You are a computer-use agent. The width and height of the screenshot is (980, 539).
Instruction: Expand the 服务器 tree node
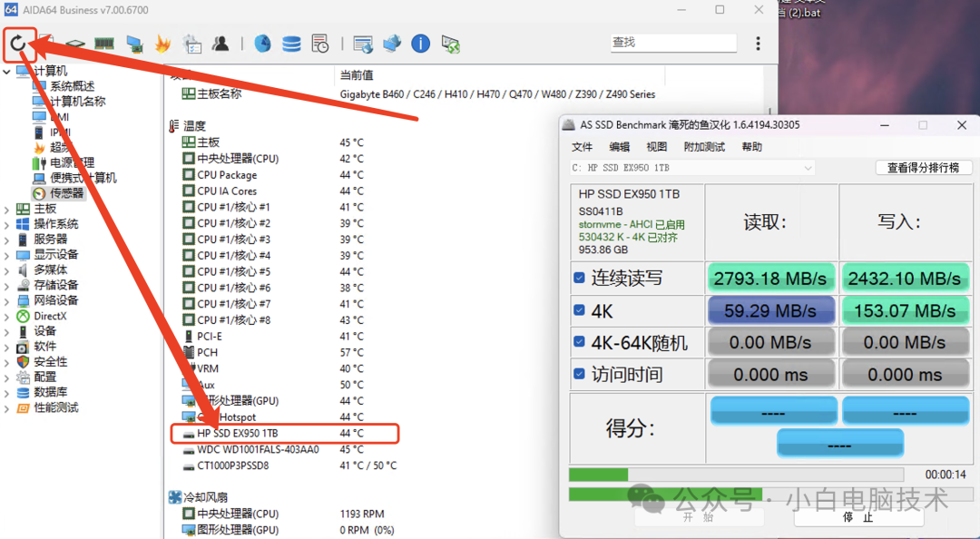pyautogui.click(x=7, y=240)
